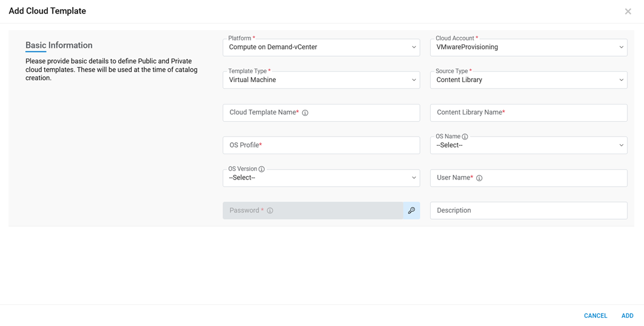
Task: Focus the Cloud Template Name field
Action: pyautogui.click(x=321, y=112)
